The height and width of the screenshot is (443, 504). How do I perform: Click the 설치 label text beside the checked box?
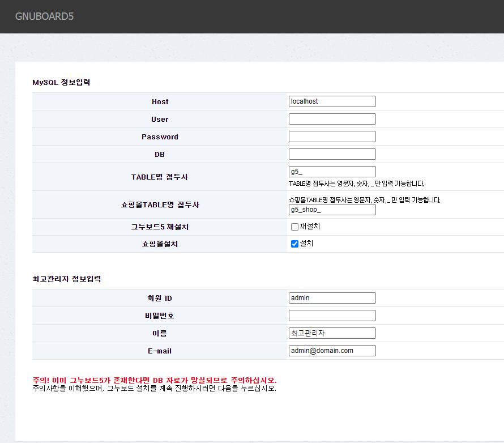click(x=306, y=244)
